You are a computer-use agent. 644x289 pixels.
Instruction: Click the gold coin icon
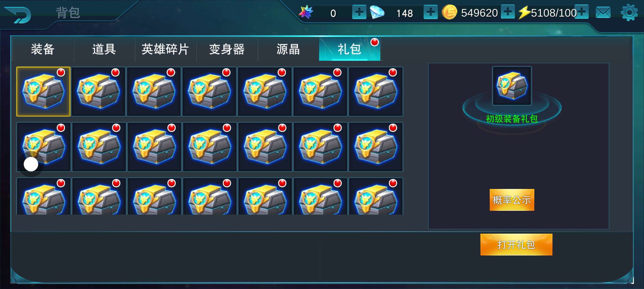coord(449,12)
